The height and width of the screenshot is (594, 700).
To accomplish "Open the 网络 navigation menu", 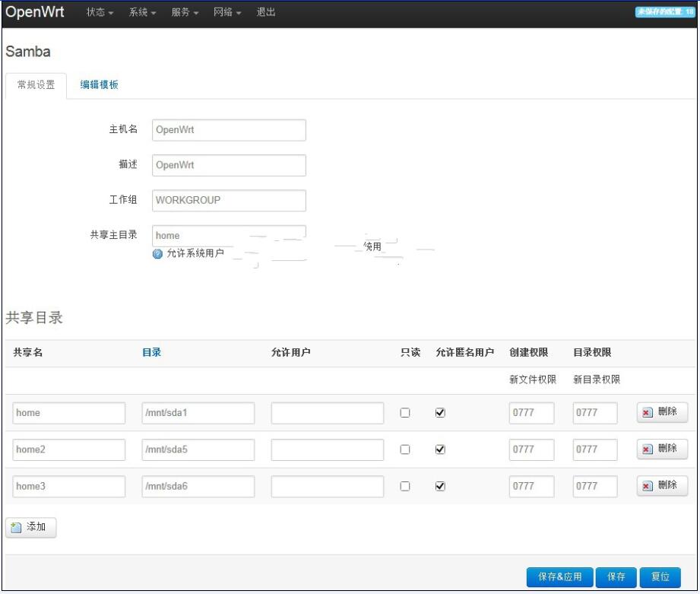I will coord(227,13).
